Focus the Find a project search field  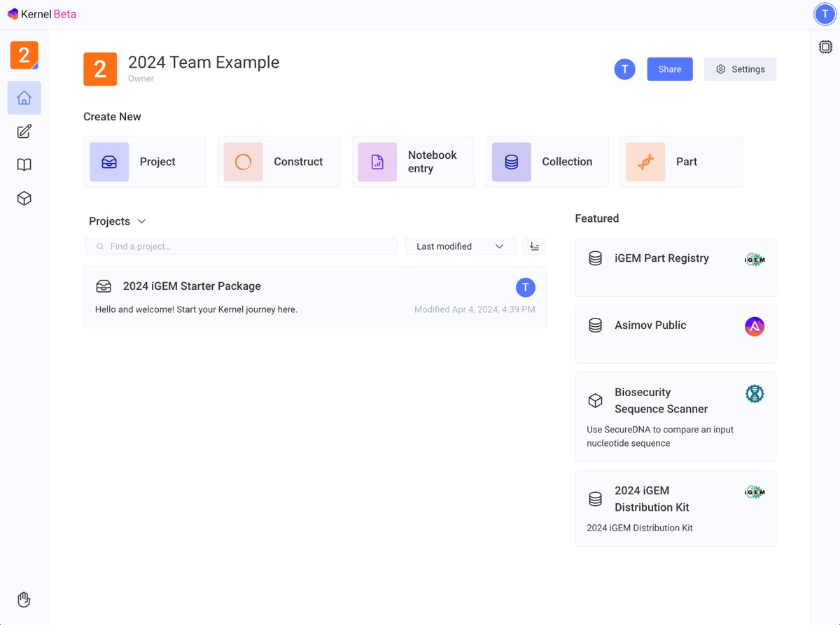coord(241,246)
